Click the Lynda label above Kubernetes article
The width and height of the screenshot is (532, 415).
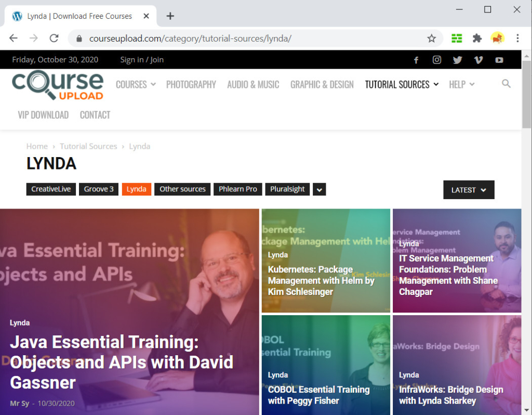[278, 255]
